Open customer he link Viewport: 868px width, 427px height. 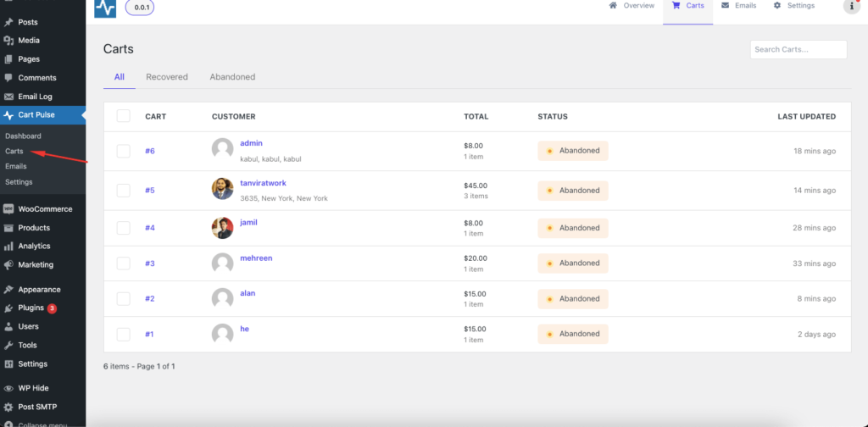[x=245, y=329]
